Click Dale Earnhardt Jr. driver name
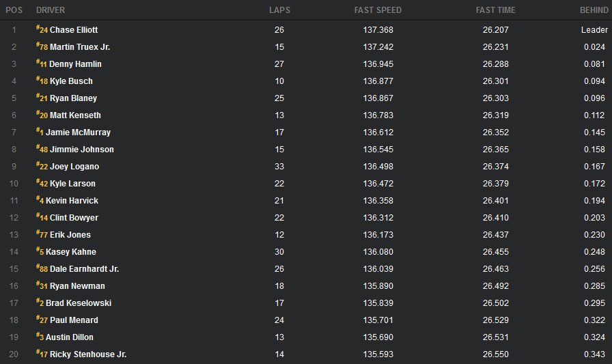 coord(84,269)
